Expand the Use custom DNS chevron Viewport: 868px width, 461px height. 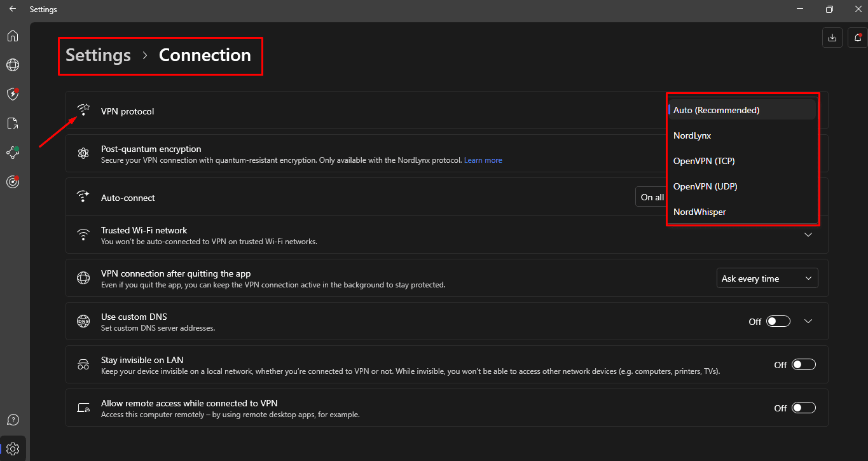(808, 321)
